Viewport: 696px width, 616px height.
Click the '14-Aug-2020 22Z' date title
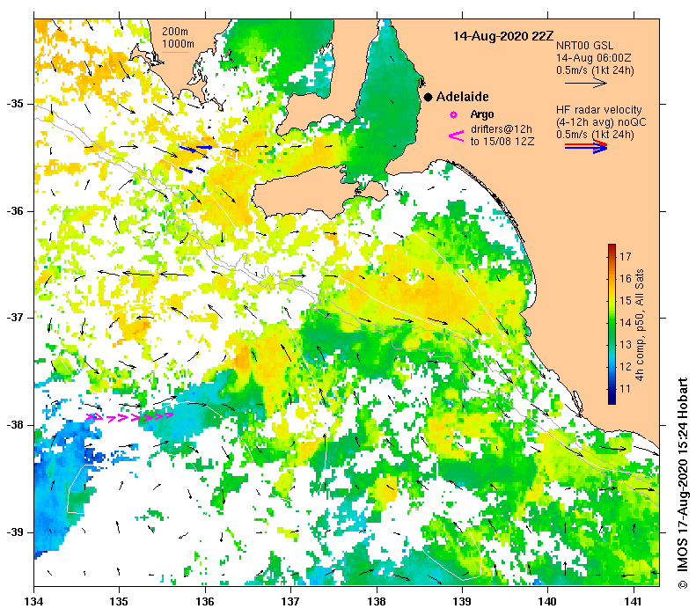[503, 36]
